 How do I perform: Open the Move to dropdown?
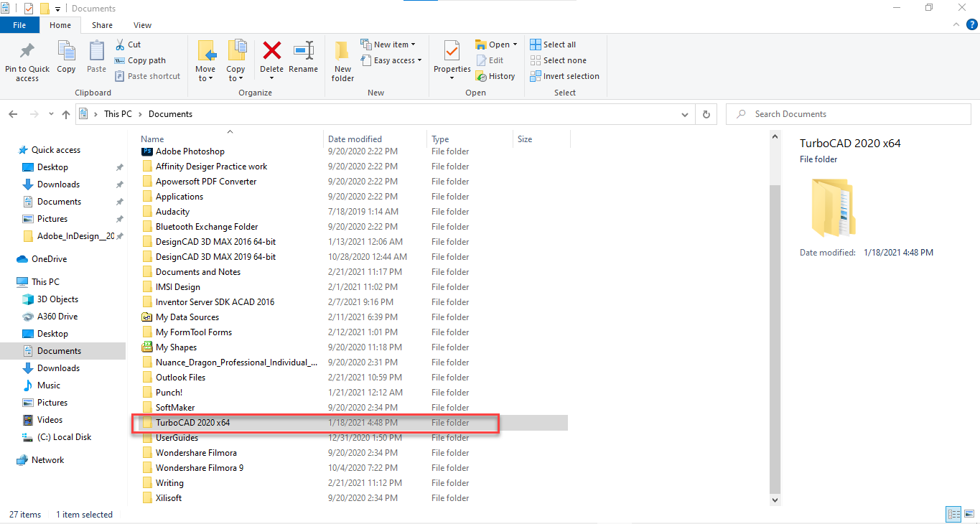206,74
